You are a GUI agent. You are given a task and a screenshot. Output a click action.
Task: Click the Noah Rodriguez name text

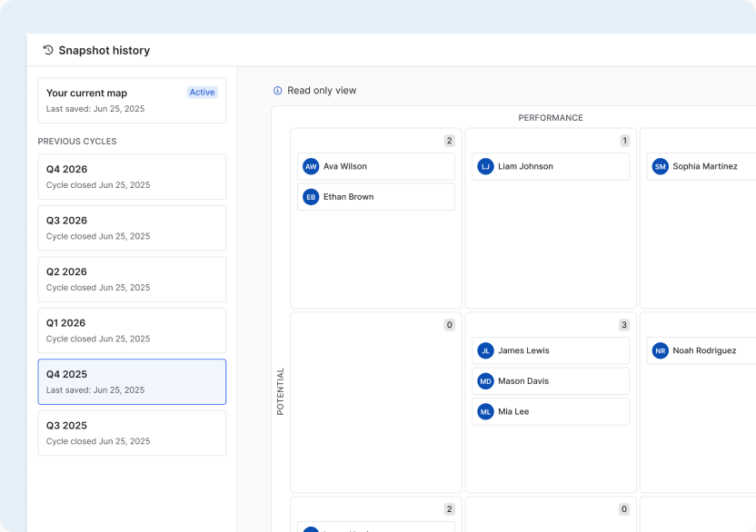[x=704, y=350]
